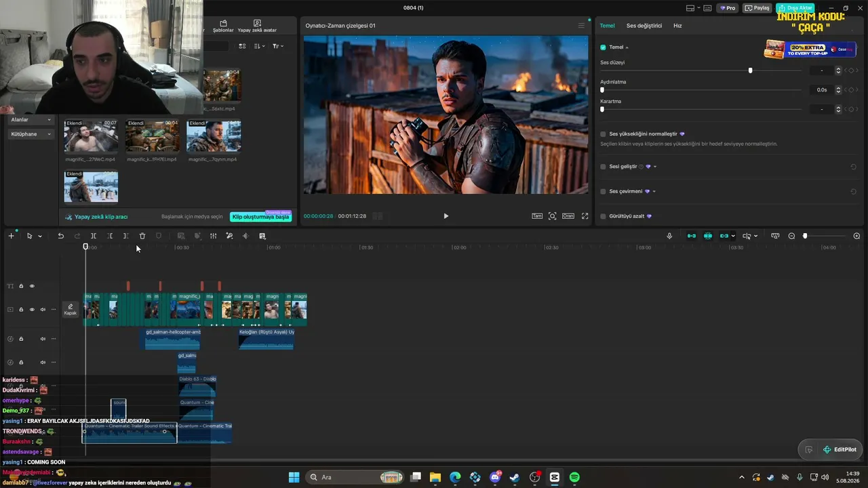
Task: Select the magnific_...7qynm.mp4 thumbnail
Action: (213, 137)
